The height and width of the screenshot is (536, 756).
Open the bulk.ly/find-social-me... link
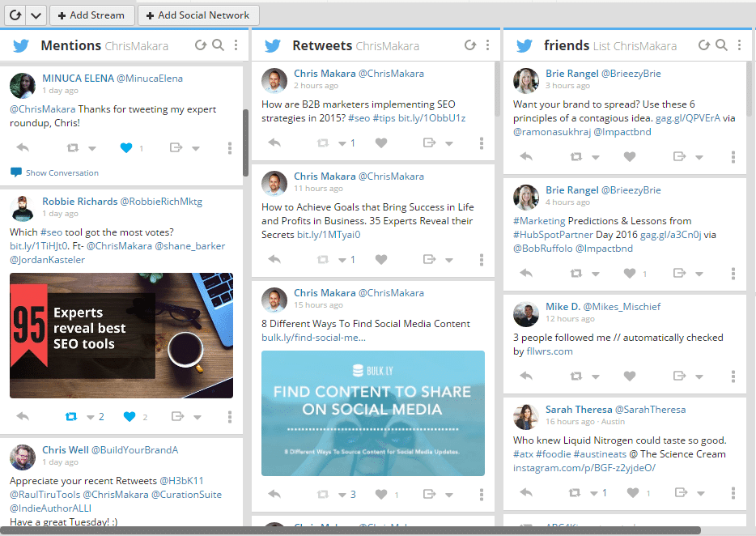click(313, 338)
